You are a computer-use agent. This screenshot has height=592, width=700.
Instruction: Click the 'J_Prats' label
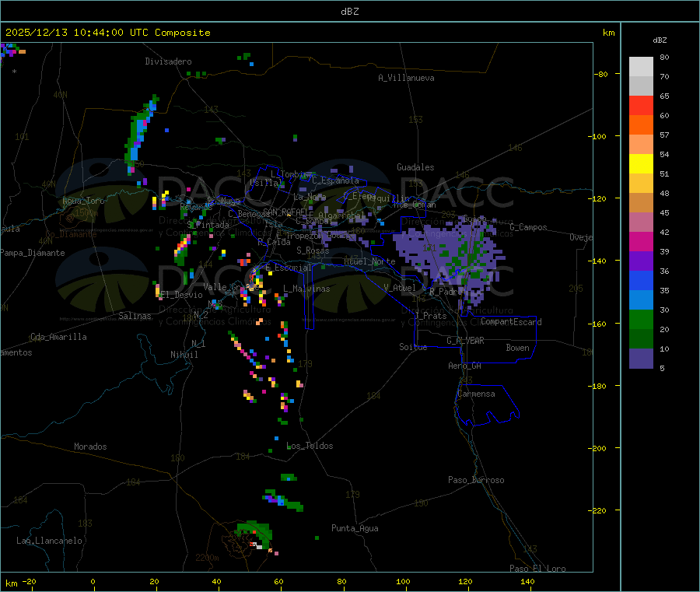(430, 316)
